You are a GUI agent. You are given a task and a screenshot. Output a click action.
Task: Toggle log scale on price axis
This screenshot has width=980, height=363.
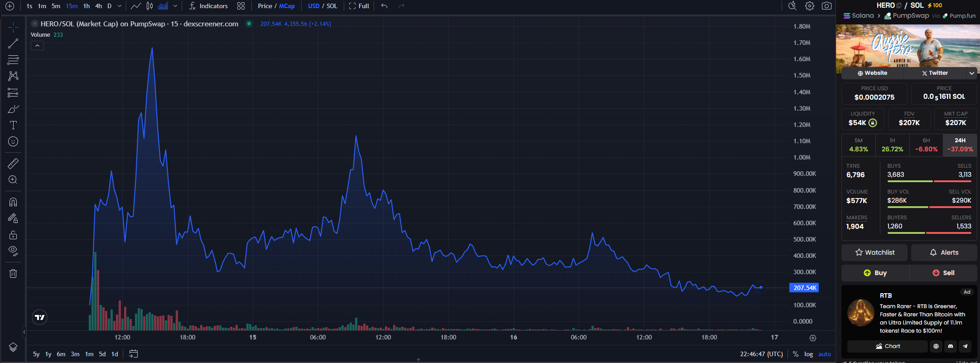point(808,354)
